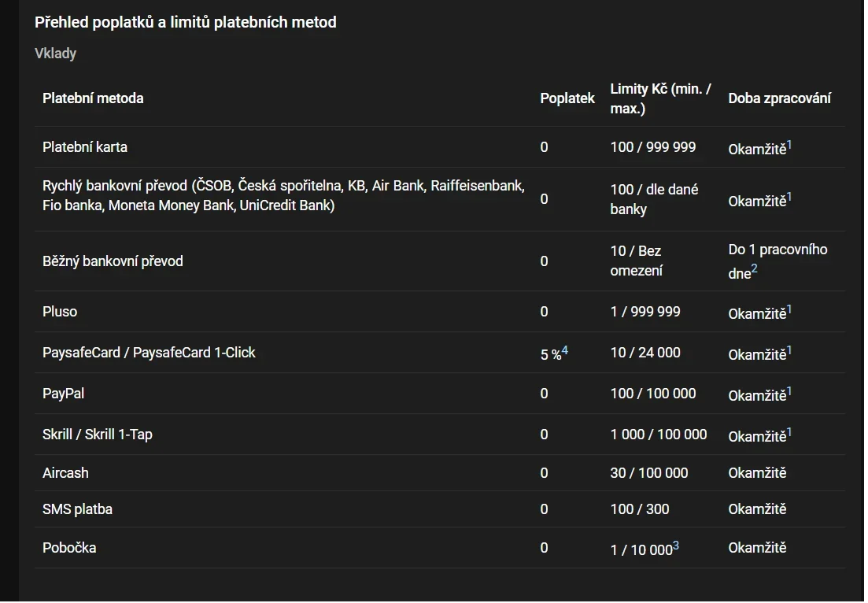Select the 'Limity Kč (min. / max.)' header

click(x=660, y=99)
